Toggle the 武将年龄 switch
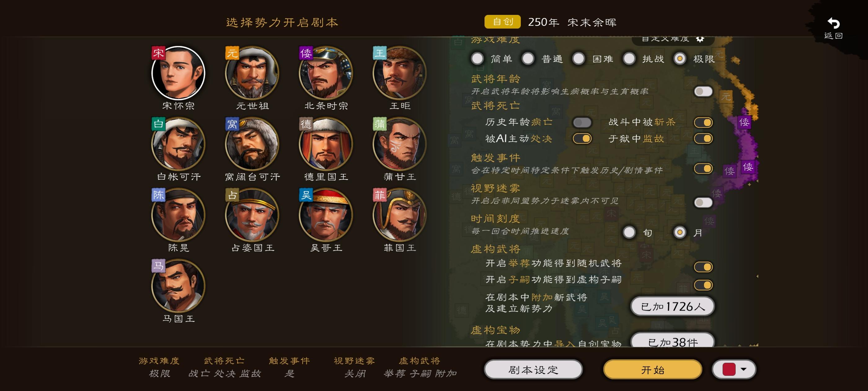868x391 pixels. point(703,92)
